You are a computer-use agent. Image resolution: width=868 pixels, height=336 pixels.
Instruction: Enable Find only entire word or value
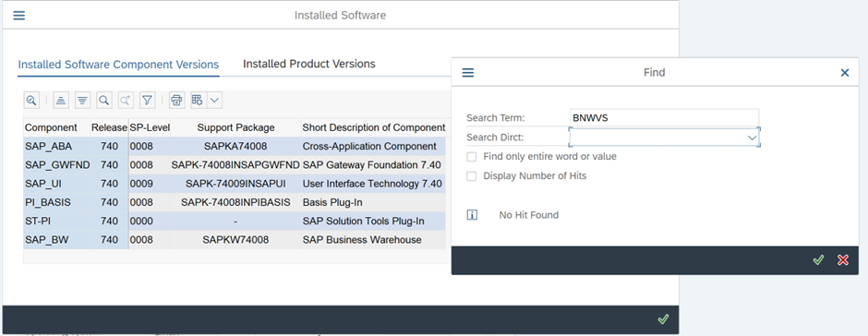(x=471, y=157)
